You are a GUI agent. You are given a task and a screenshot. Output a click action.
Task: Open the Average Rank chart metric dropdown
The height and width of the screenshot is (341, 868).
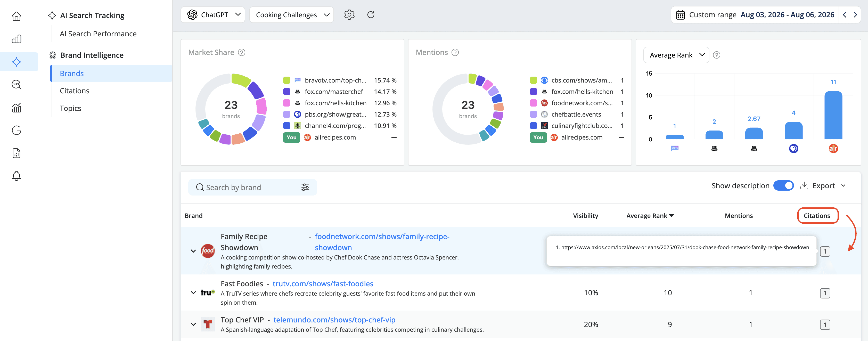click(x=676, y=55)
